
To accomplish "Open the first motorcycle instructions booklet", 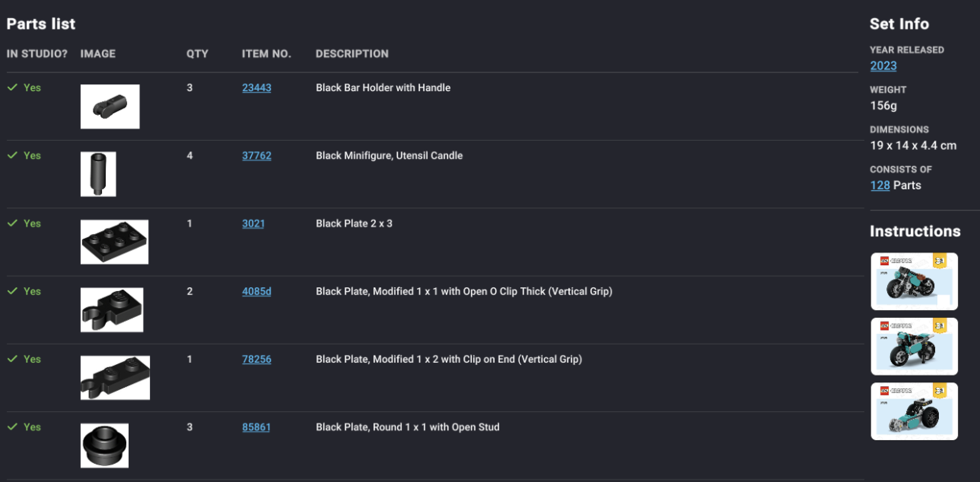I will [x=914, y=281].
